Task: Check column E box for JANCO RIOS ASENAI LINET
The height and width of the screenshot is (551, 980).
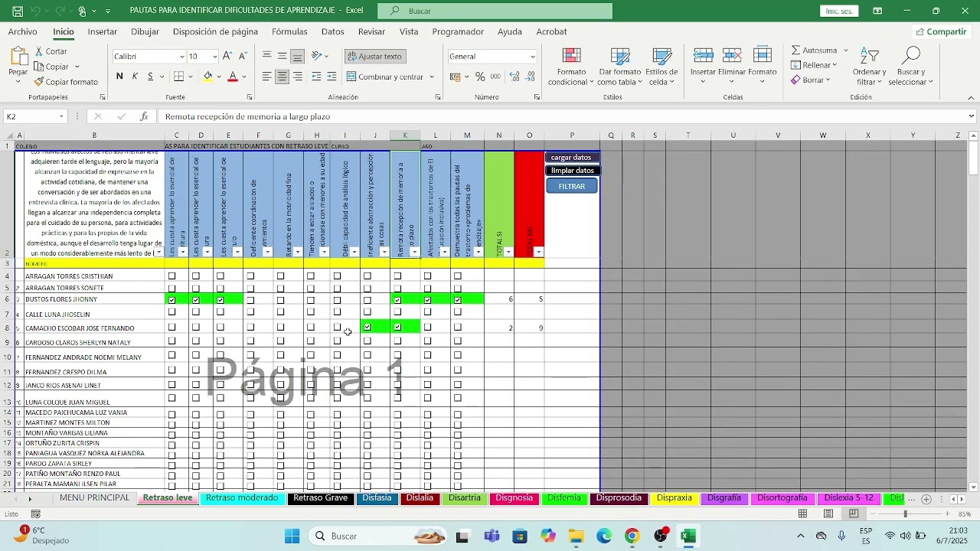Action: click(220, 384)
